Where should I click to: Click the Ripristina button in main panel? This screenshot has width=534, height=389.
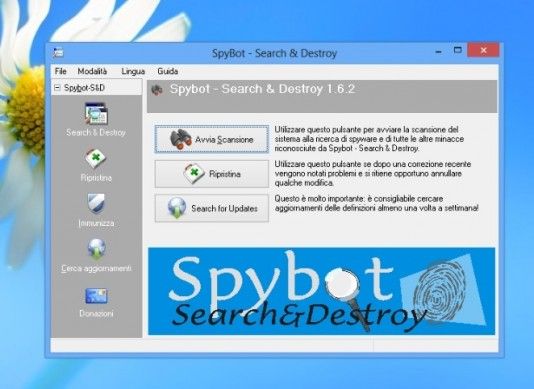(211, 174)
